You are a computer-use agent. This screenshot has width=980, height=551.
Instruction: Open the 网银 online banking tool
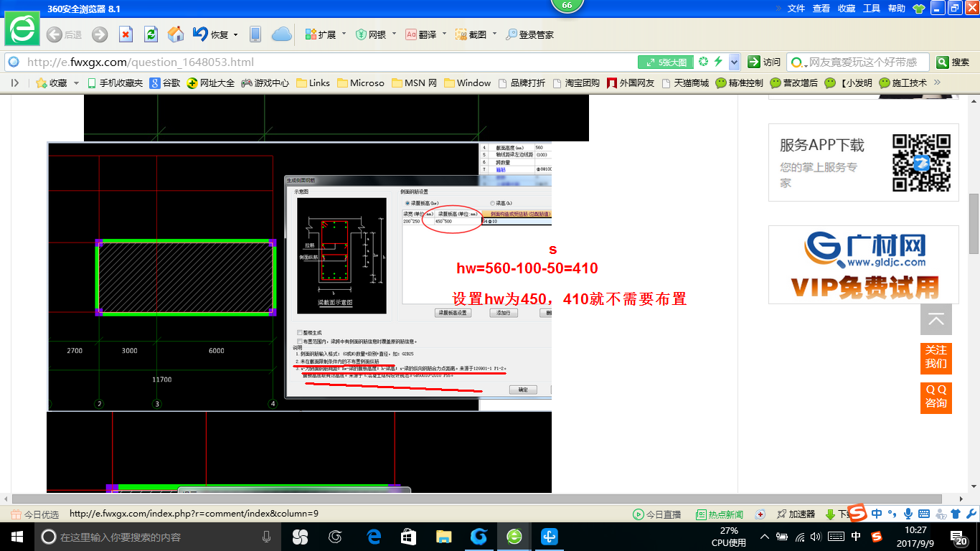pyautogui.click(x=371, y=34)
